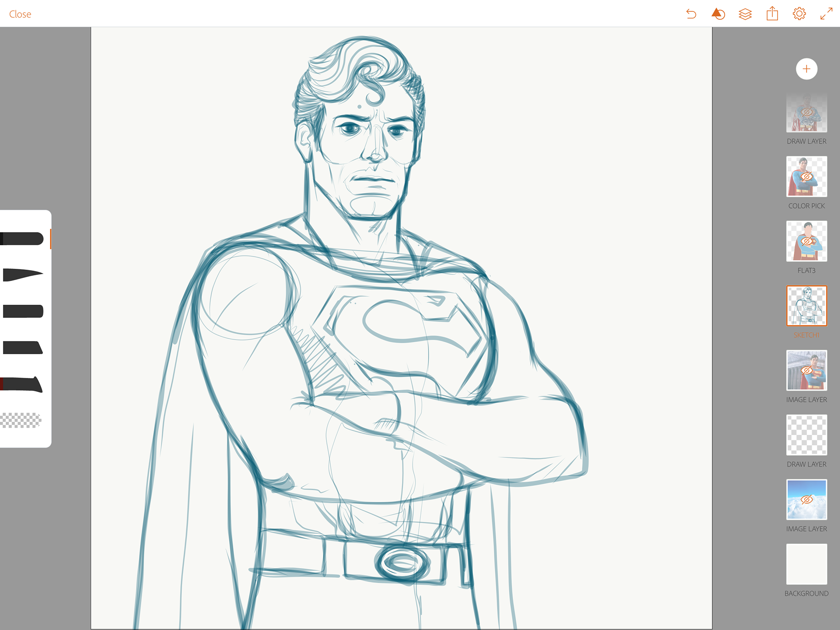Open the shapes tool icon
The width and height of the screenshot is (840, 630).
coord(718,14)
